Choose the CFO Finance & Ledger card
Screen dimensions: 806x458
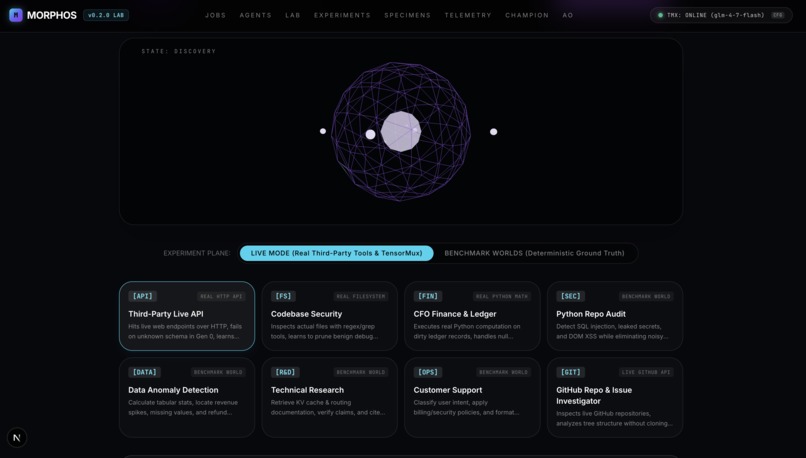tap(472, 316)
